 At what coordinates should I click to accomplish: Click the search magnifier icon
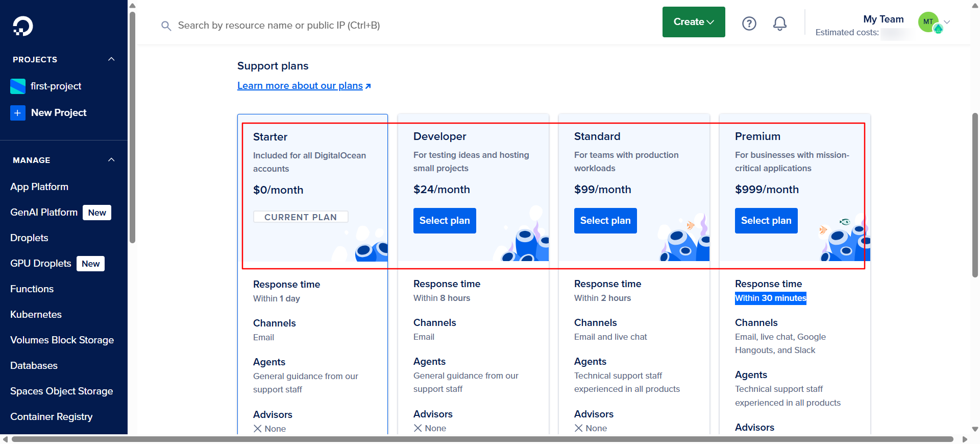point(166,26)
